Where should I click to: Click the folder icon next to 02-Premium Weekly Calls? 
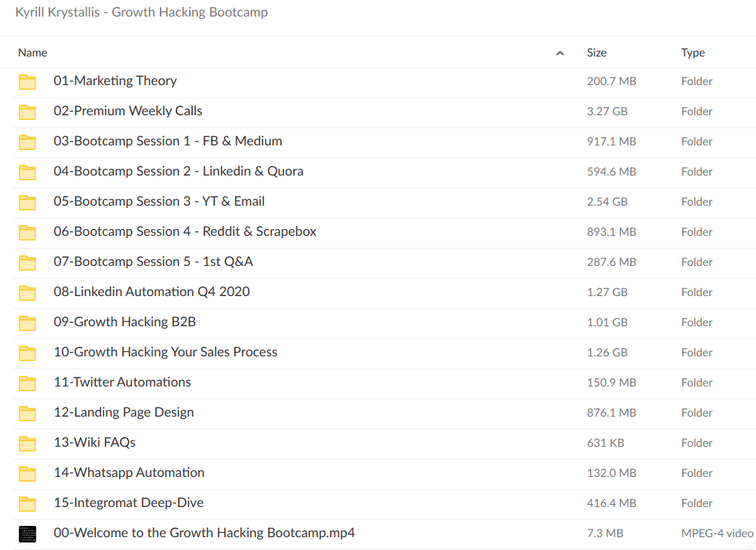pos(28,111)
